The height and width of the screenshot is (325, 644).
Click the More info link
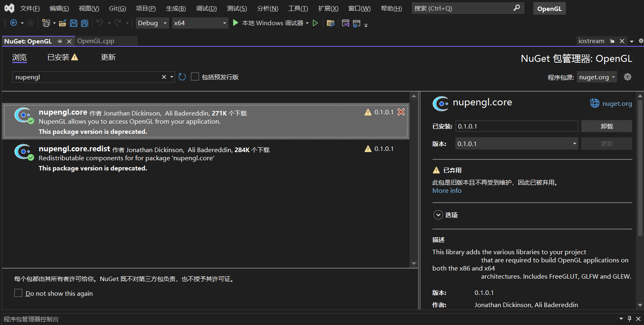tap(447, 190)
